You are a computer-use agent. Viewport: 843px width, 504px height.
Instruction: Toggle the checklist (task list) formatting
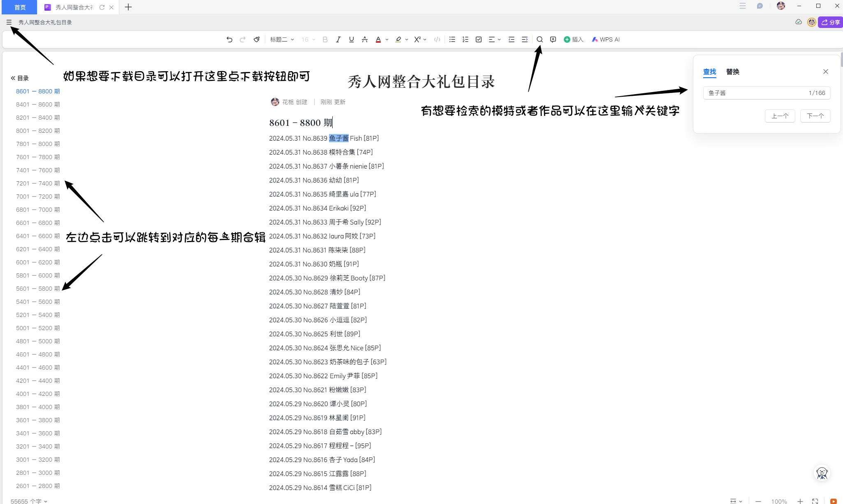pos(478,39)
